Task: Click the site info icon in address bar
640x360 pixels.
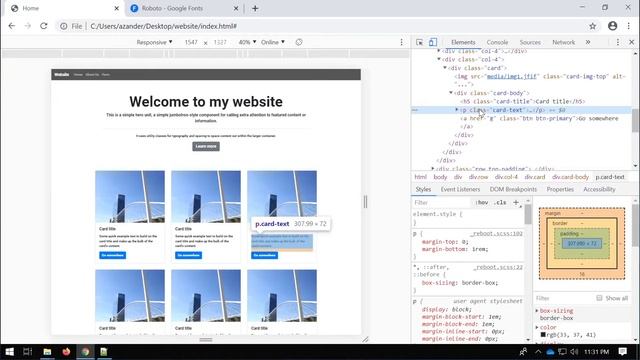Action: tap(64, 26)
